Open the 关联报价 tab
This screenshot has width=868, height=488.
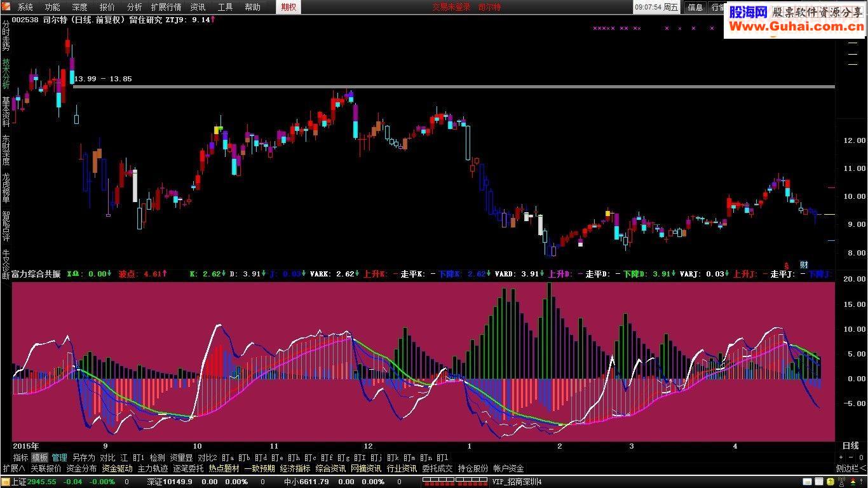click(46, 468)
